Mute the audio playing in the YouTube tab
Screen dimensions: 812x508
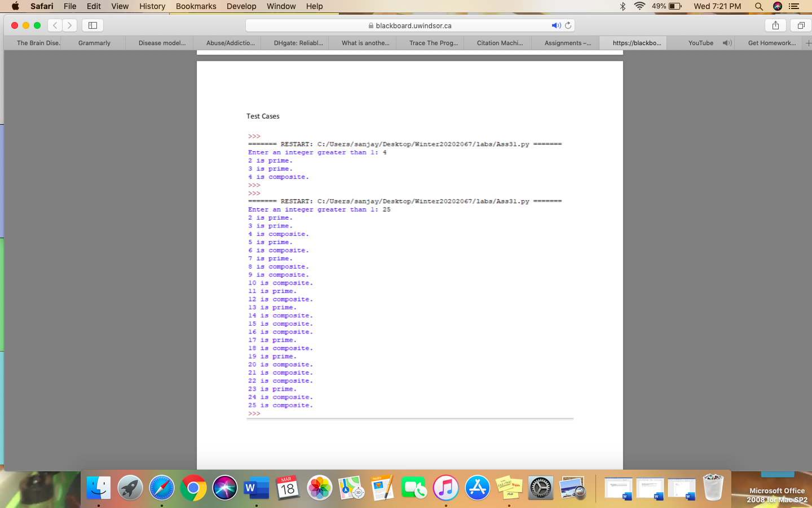727,42
